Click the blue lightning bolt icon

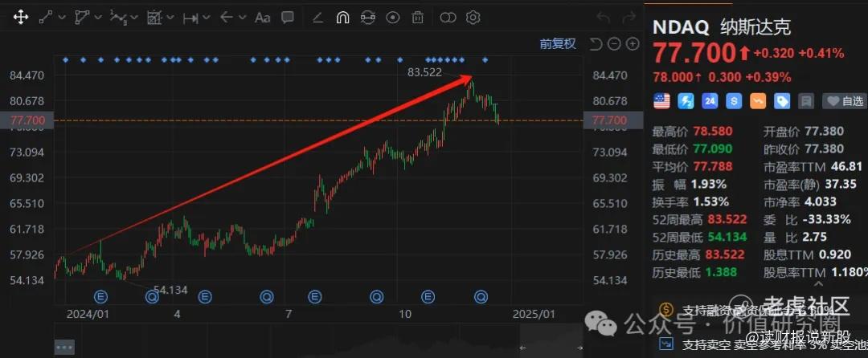(x=686, y=100)
